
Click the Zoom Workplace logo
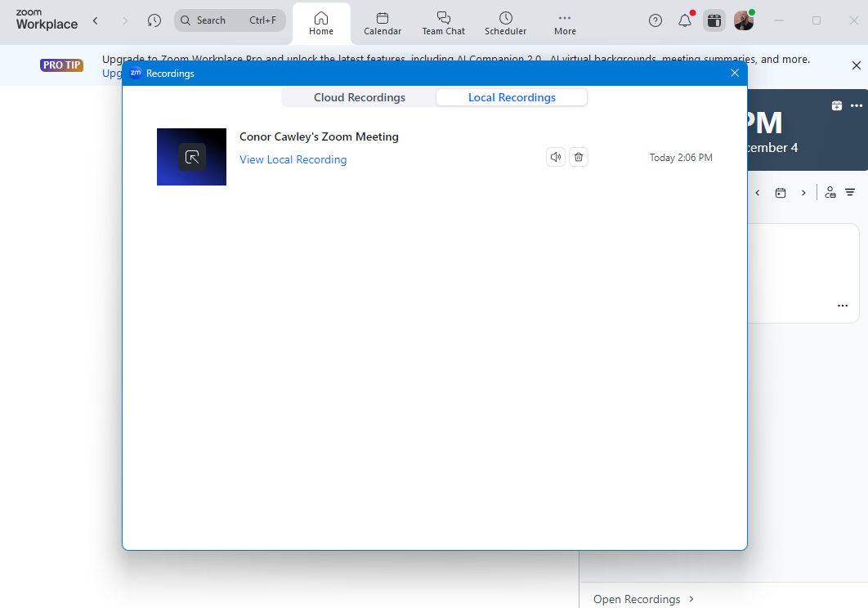47,20
